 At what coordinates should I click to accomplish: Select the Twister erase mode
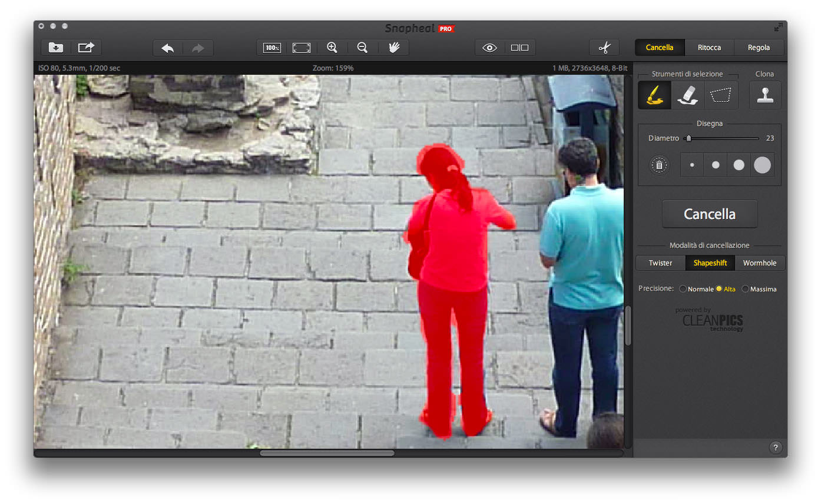click(660, 263)
